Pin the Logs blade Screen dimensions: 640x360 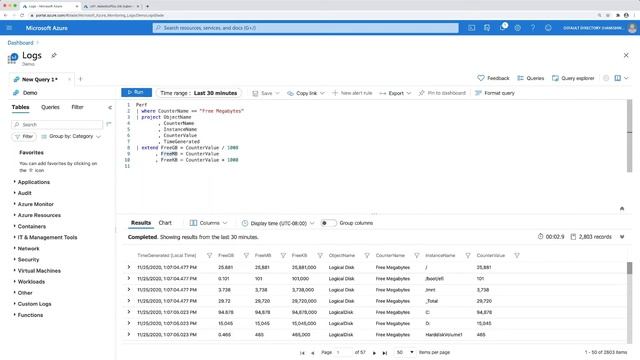[x=53, y=55]
